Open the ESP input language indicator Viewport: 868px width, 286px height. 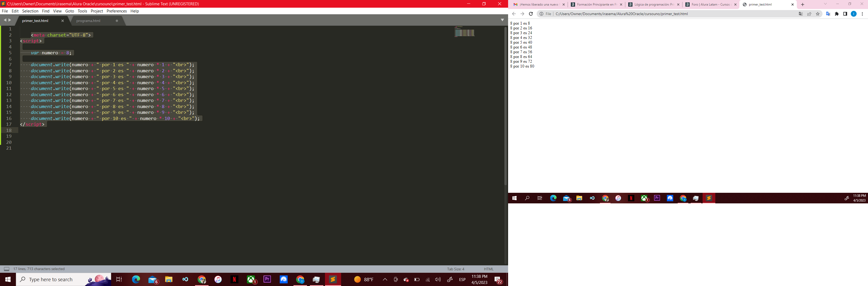[462, 279]
